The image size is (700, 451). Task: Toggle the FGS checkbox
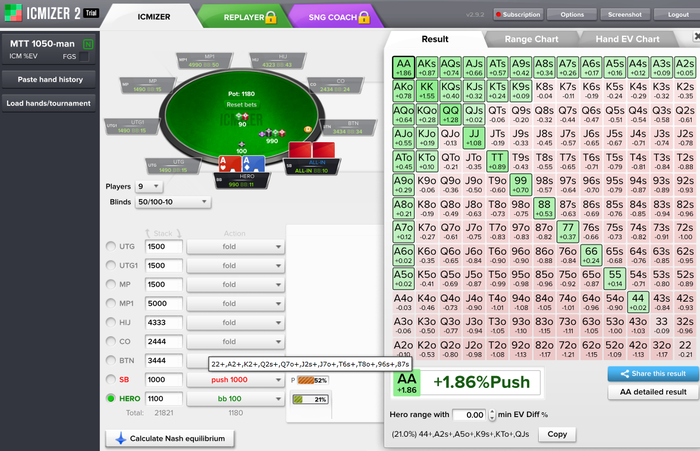click(x=83, y=57)
